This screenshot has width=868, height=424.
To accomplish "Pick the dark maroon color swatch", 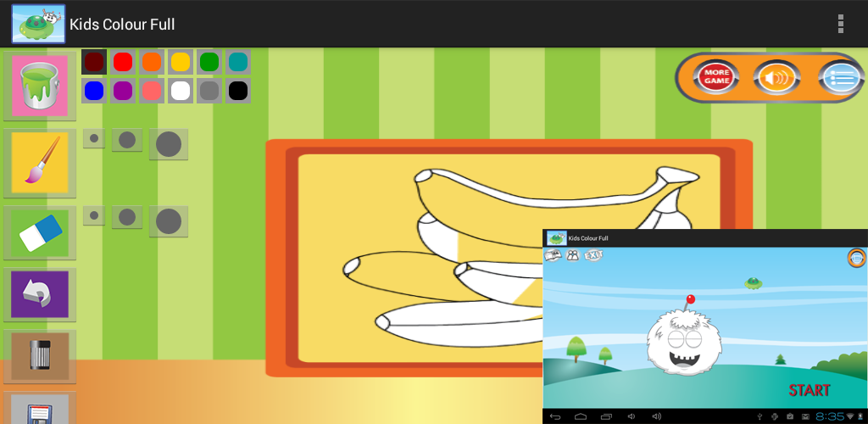I will tap(94, 62).
